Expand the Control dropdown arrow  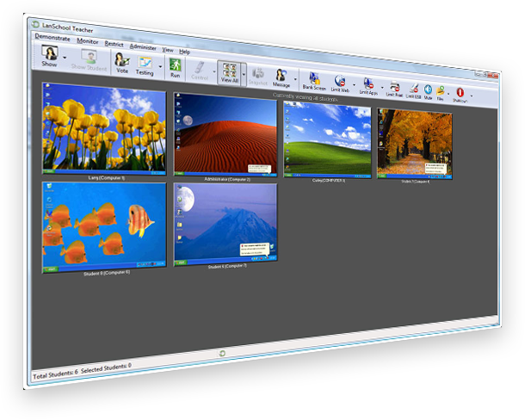[x=214, y=71]
